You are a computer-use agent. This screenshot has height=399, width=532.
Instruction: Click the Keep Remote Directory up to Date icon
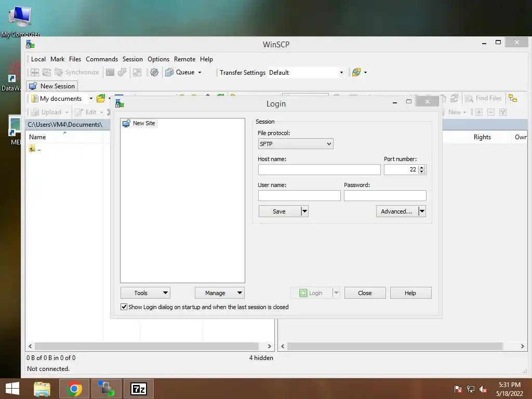[46, 72]
